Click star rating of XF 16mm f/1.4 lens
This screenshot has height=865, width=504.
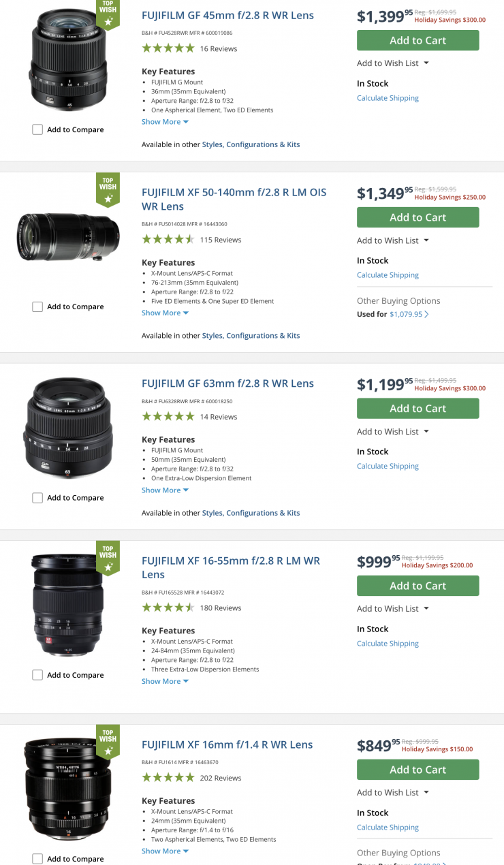tap(168, 778)
